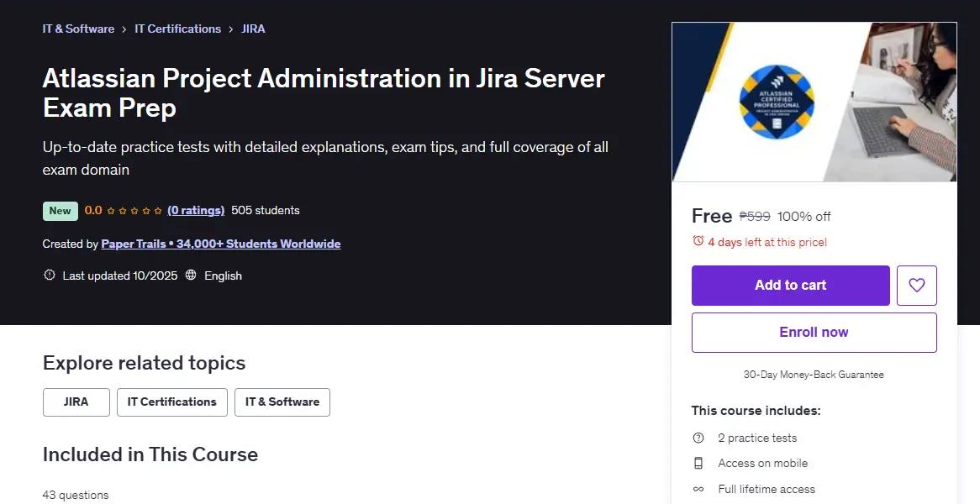Click the last updated badge icon

[x=50, y=275]
